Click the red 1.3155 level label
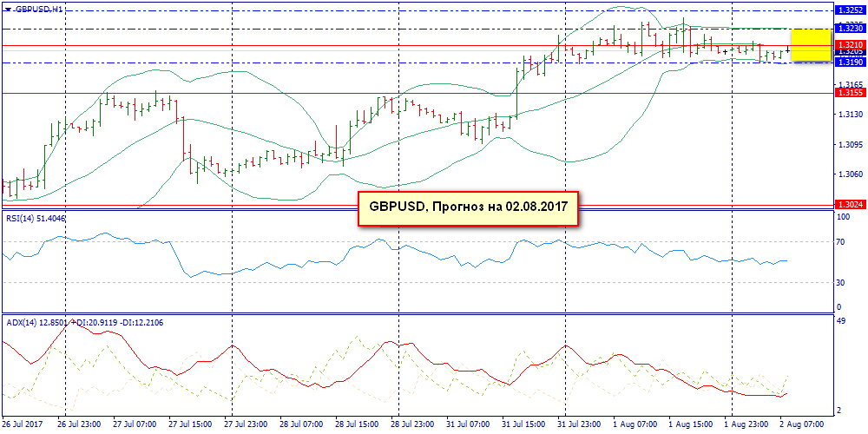This screenshot has width=868, height=434. point(850,93)
